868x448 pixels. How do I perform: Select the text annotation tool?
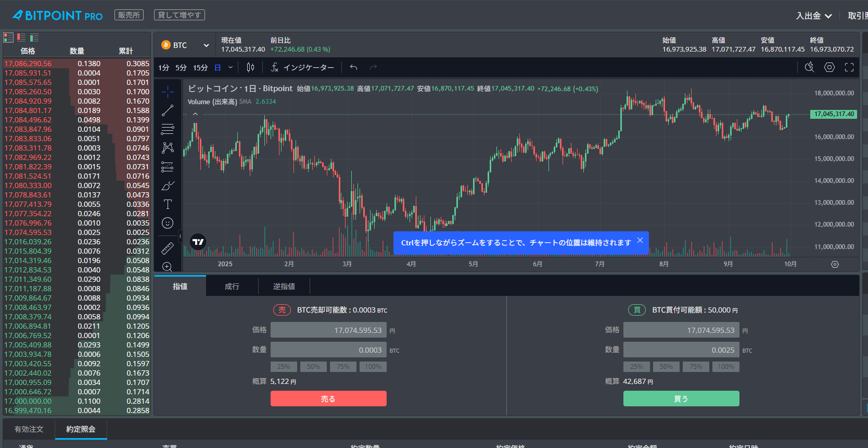pos(168,204)
